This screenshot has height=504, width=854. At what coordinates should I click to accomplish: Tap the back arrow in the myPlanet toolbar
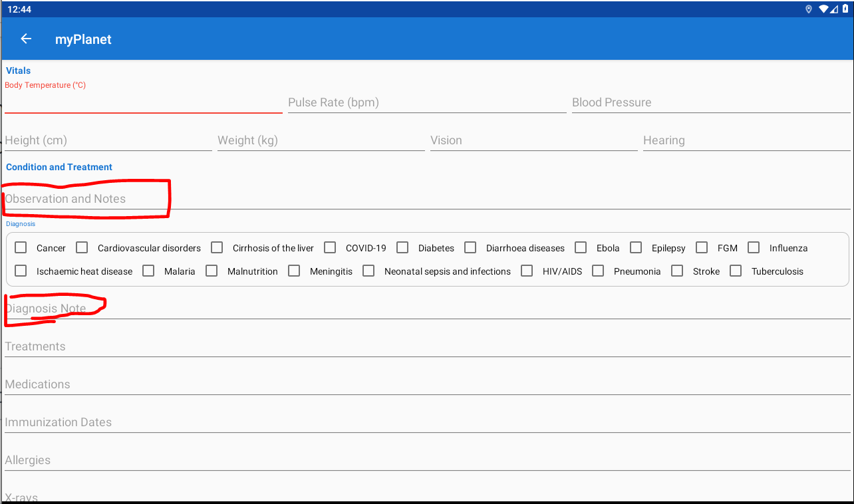(x=25, y=39)
